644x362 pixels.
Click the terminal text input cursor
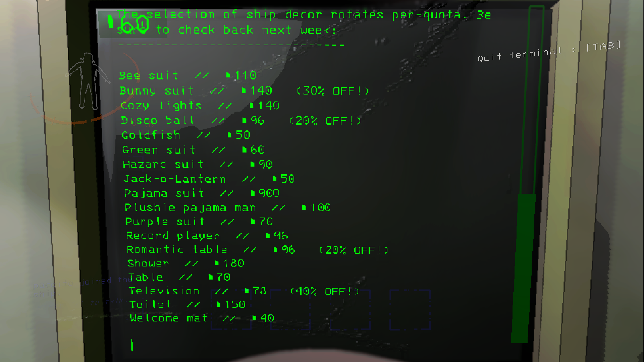tap(132, 345)
